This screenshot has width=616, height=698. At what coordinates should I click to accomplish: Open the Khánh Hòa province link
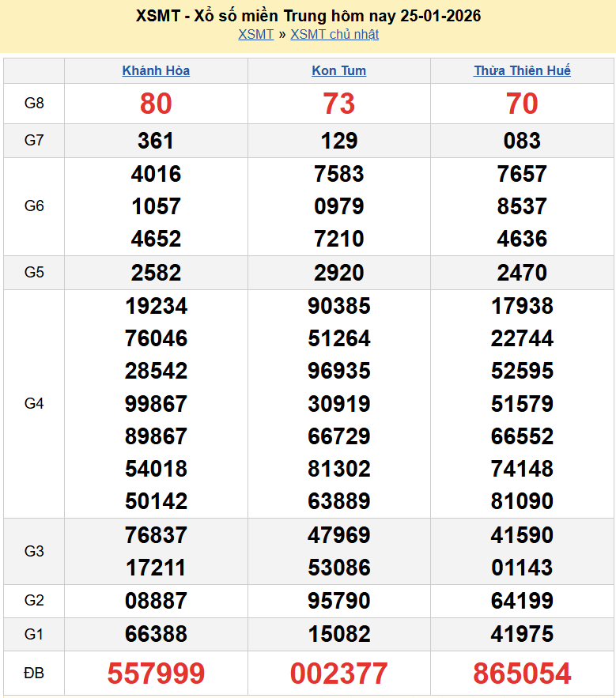point(156,70)
